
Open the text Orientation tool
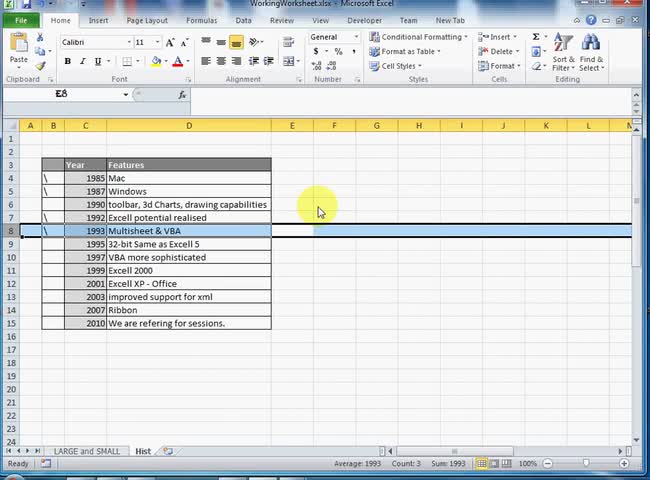(x=254, y=42)
